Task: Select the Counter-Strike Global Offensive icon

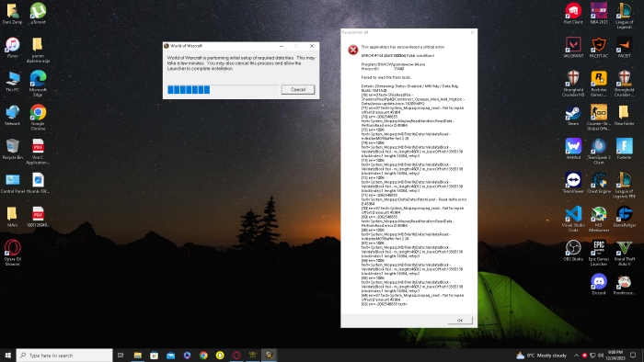Action: (x=598, y=118)
